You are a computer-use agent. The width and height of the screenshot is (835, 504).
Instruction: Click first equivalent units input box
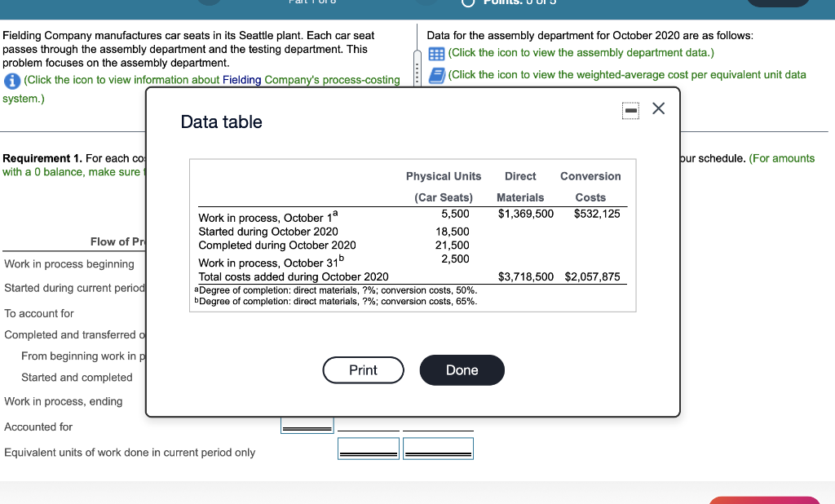[x=369, y=449]
